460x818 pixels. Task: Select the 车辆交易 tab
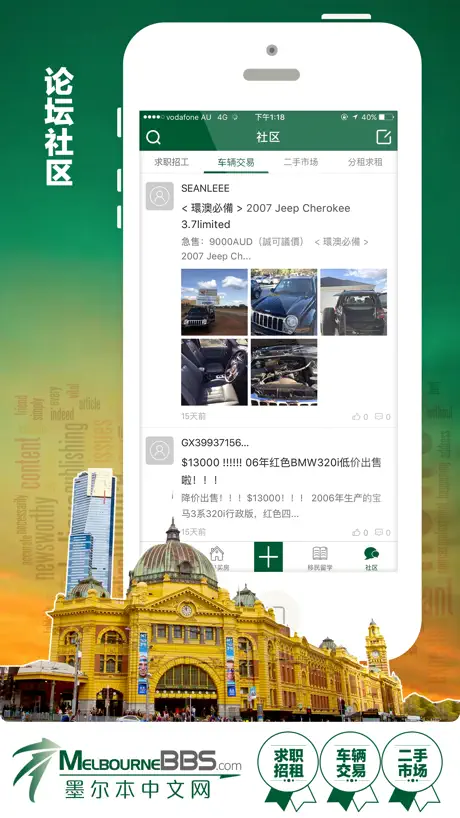(x=236, y=162)
